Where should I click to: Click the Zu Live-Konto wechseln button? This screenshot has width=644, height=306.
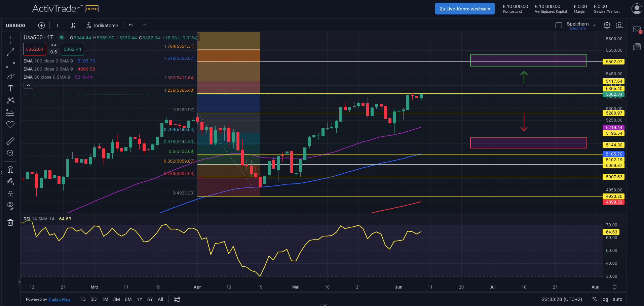(464, 8)
